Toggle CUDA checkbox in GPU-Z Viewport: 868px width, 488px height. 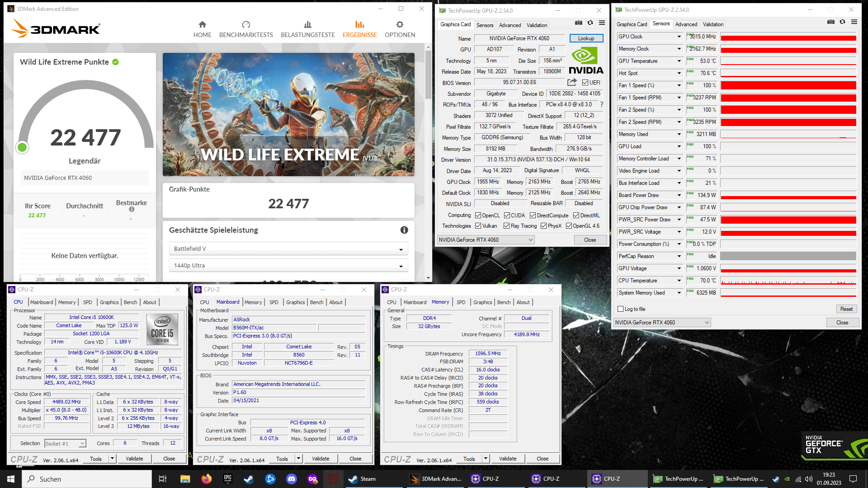[x=507, y=216]
